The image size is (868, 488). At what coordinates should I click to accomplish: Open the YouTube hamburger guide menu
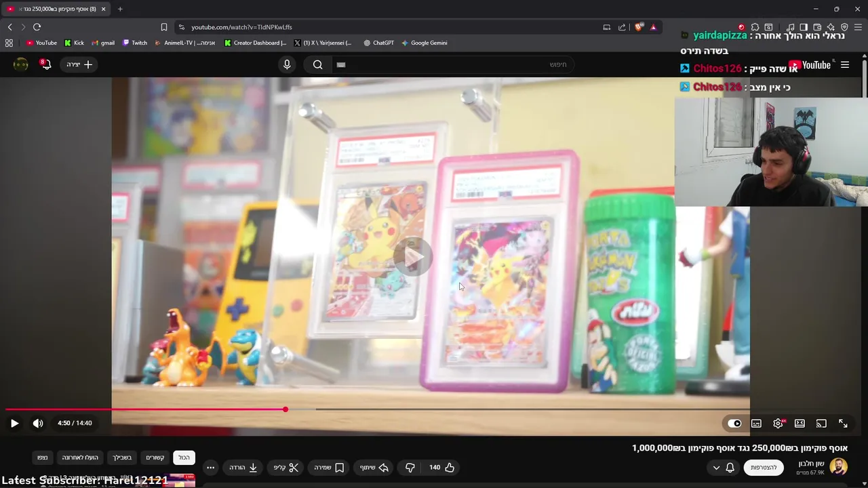(845, 65)
